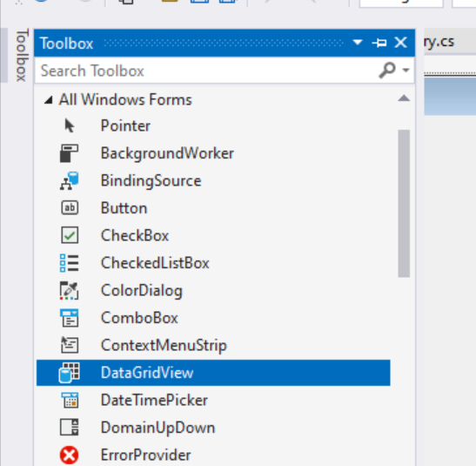The height and width of the screenshot is (466, 476).
Task: Open the search options dropdown arrow
Action: [406, 71]
